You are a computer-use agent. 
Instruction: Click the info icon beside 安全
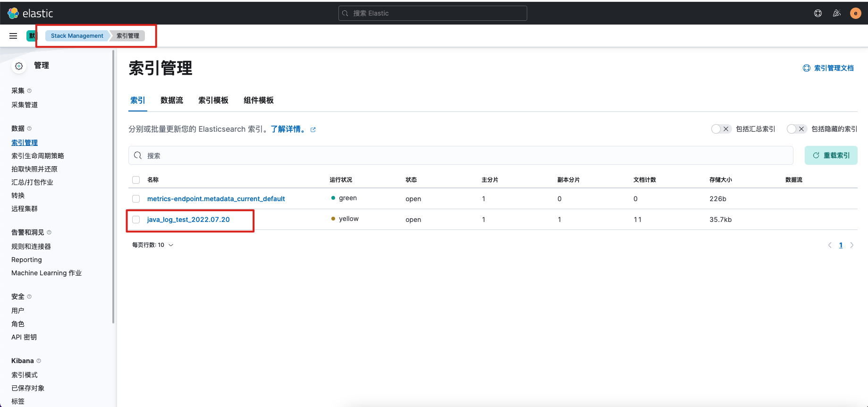(x=29, y=297)
